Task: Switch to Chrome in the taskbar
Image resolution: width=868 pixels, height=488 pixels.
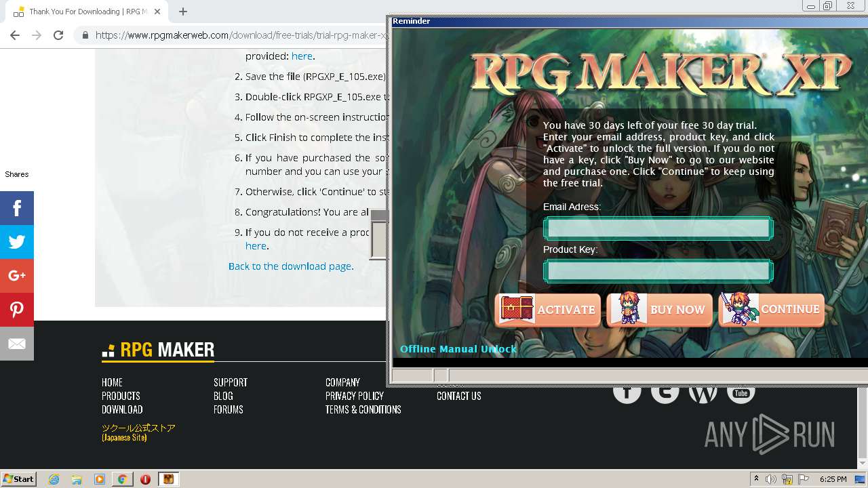Action: tap(122, 479)
